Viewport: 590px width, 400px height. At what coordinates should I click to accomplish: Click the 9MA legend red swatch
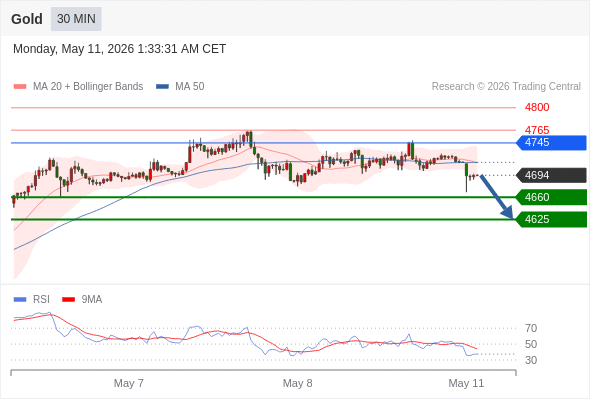68,300
